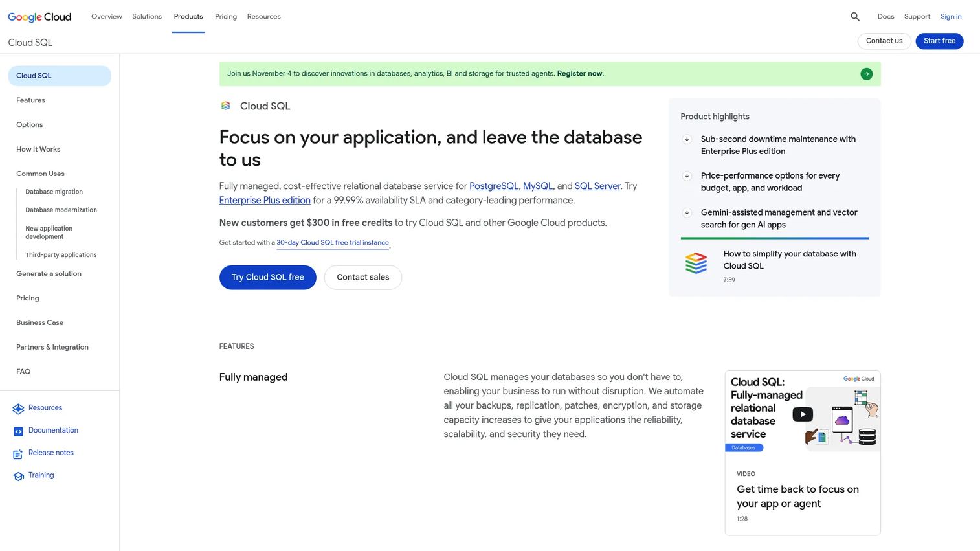Click the Cloud SQL stacked-layers product icon
This screenshot has width=980, height=551.
[226, 106]
